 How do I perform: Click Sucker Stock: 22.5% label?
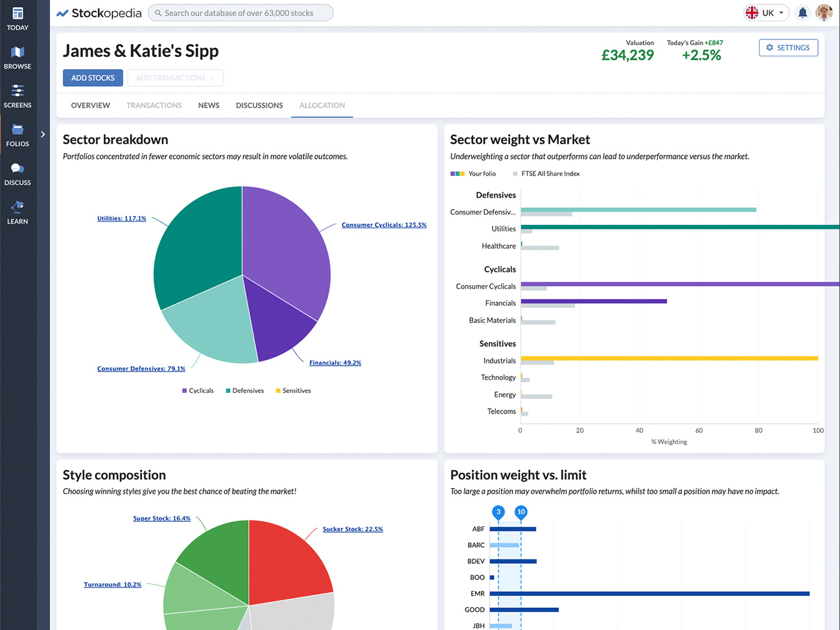[x=353, y=529]
